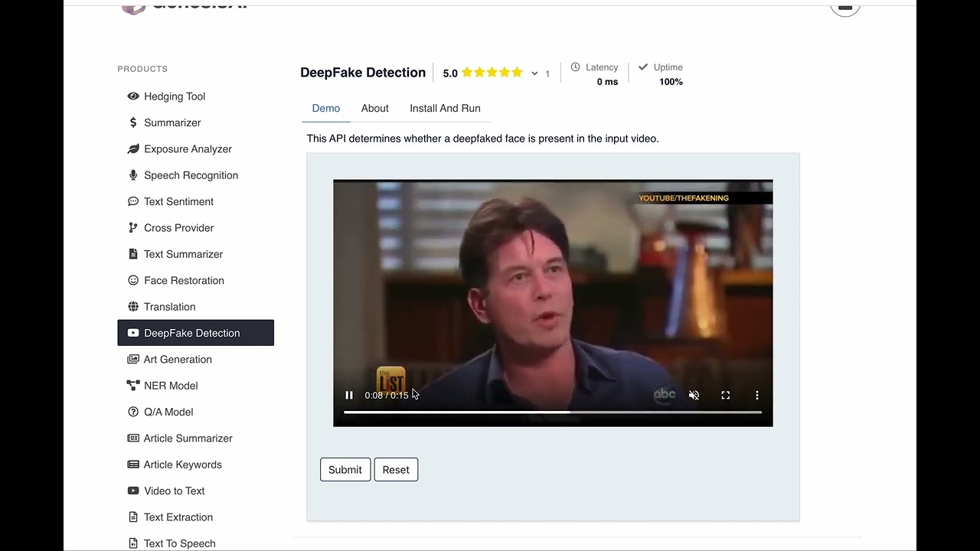980x551 pixels.
Task: Click the keyboard icon beside Article Keywords
Action: pos(133,465)
